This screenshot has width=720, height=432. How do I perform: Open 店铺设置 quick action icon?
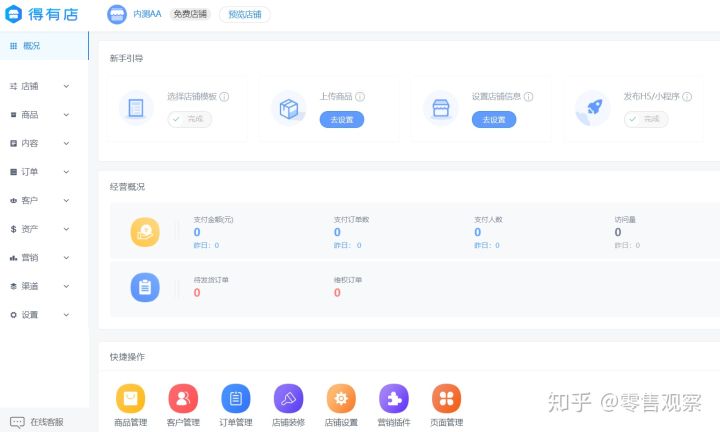341,398
